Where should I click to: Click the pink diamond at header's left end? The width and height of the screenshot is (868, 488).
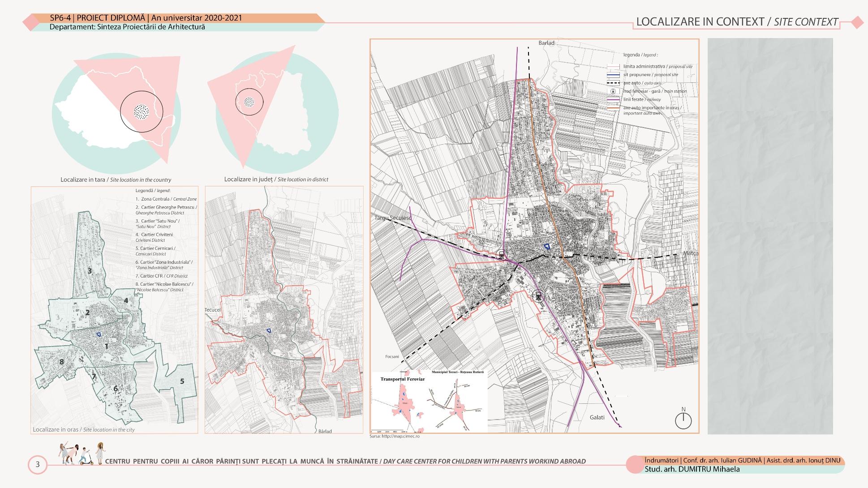click(x=30, y=22)
